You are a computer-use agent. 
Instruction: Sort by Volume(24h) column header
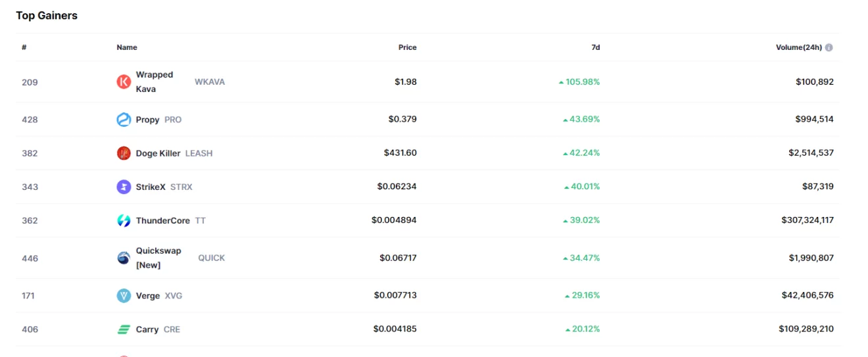(798, 47)
